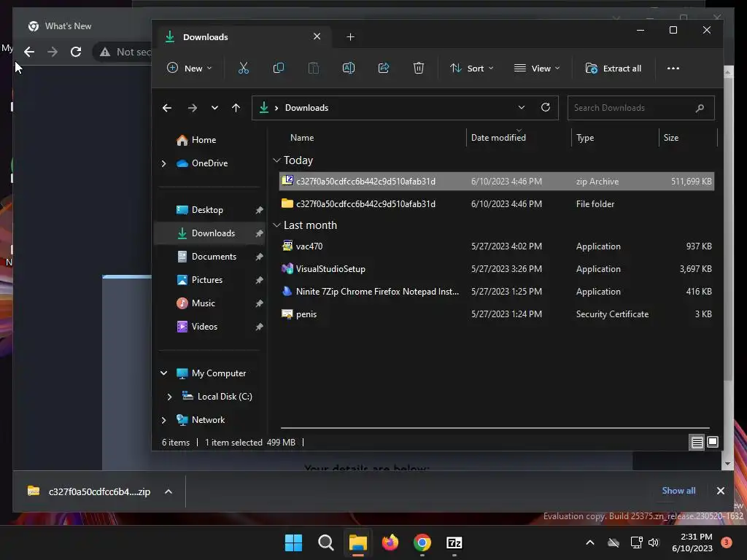Select the c327f0a50cdfcc6b442c9d510afab31d File folder row
Screen dimensions: 747x560
(x=496, y=204)
